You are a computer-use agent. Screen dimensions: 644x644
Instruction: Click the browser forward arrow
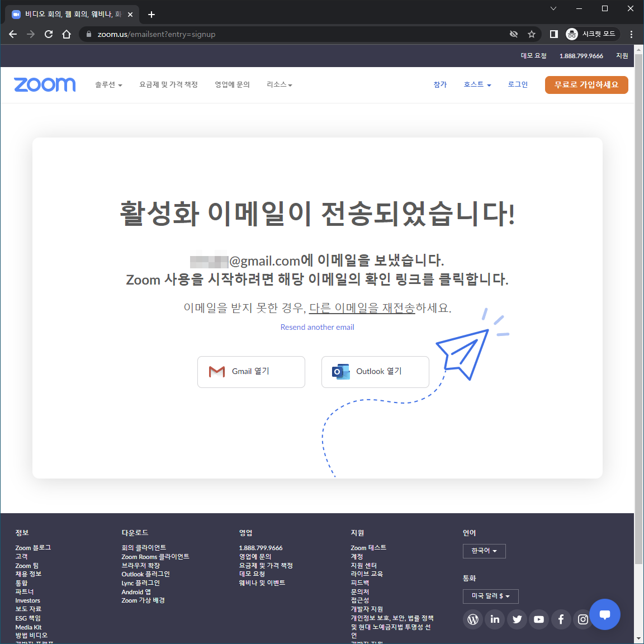tap(31, 34)
